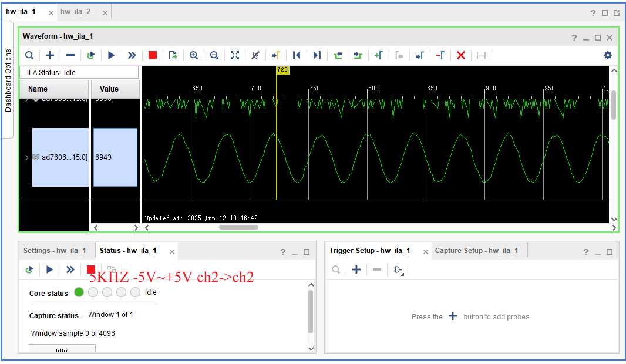Image resolution: width=626 pixels, height=364 pixels.
Task: Select value cell 6943
Action: point(115,157)
